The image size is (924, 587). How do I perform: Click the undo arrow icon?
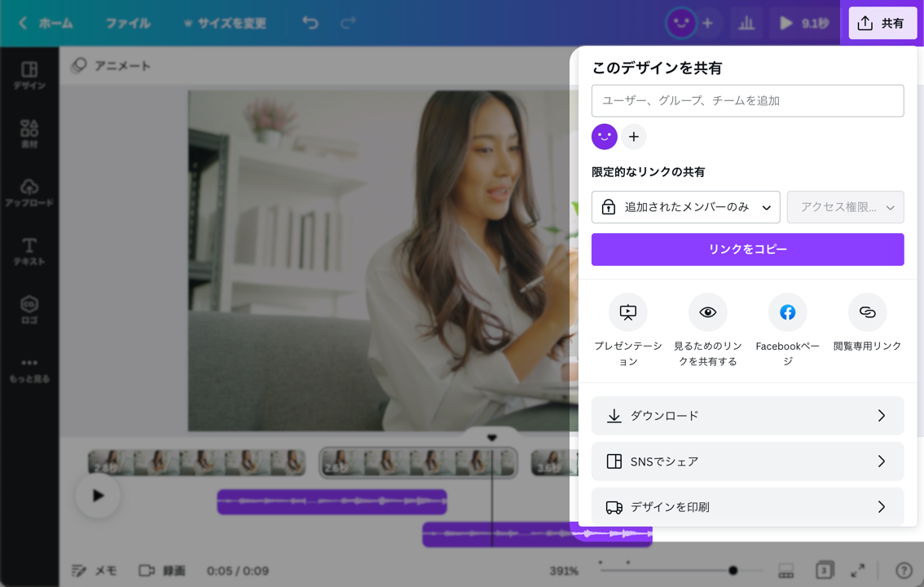click(x=310, y=23)
